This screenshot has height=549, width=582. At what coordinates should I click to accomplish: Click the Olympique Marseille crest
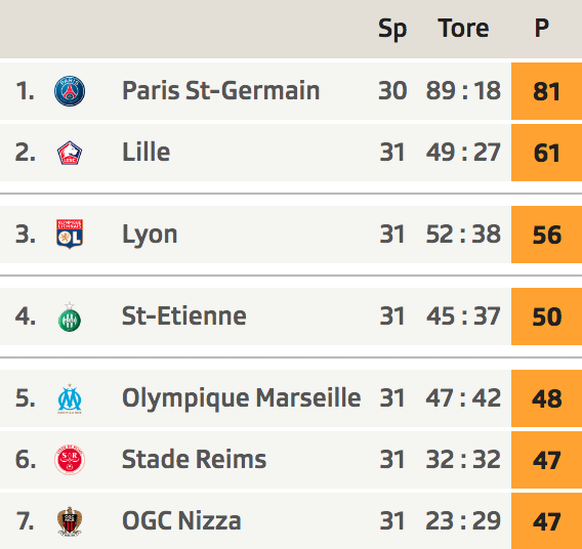click(69, 399)
